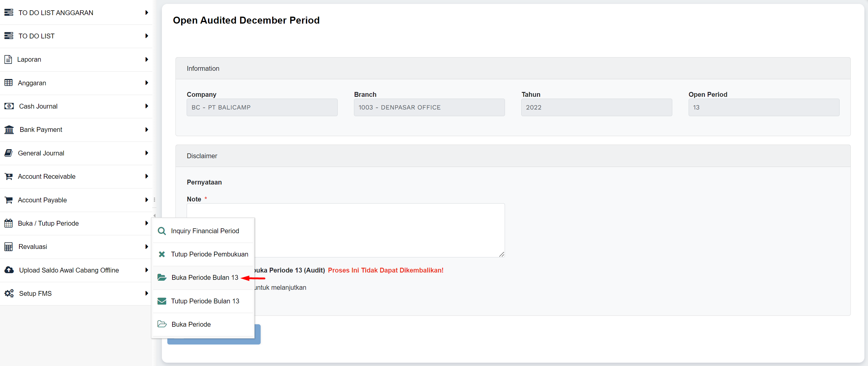
Task: Select the Buka Periode submenu item
Action: click(191, 324)
